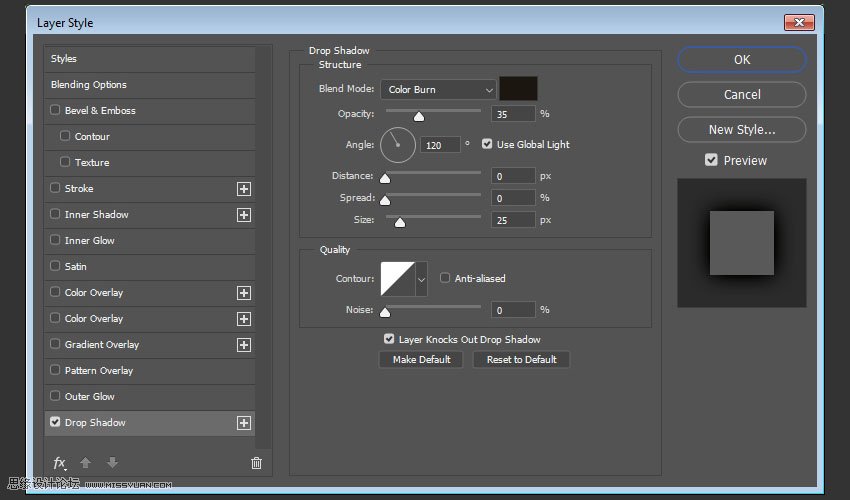
Task: Uncheck Use Global Light
Action: (x=487, y=144)
